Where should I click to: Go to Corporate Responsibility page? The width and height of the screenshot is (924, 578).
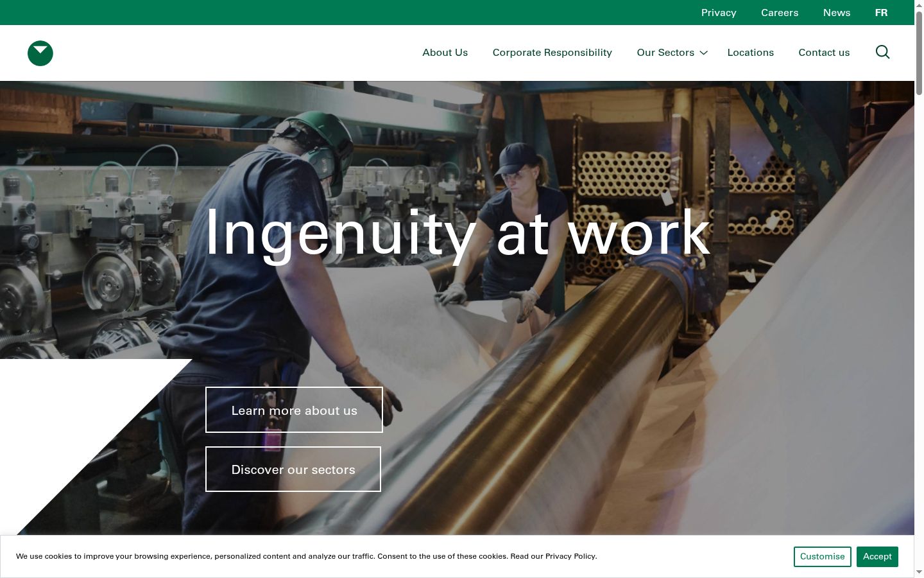point(552,53)
